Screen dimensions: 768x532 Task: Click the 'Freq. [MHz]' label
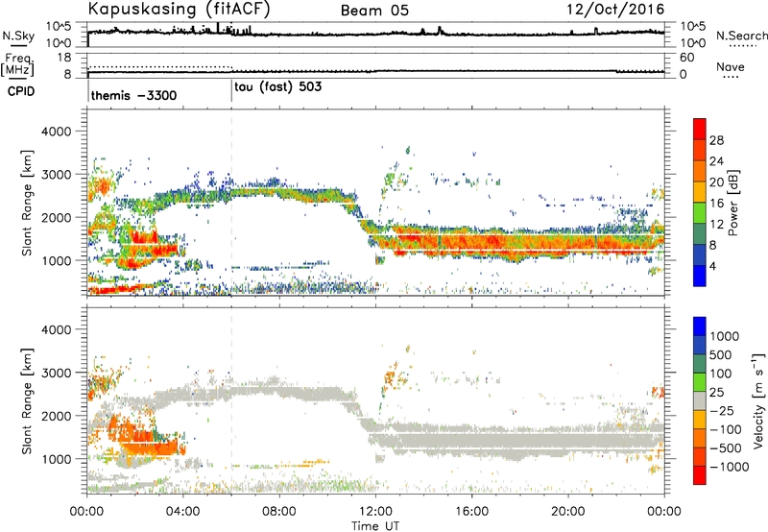(18, 65)
